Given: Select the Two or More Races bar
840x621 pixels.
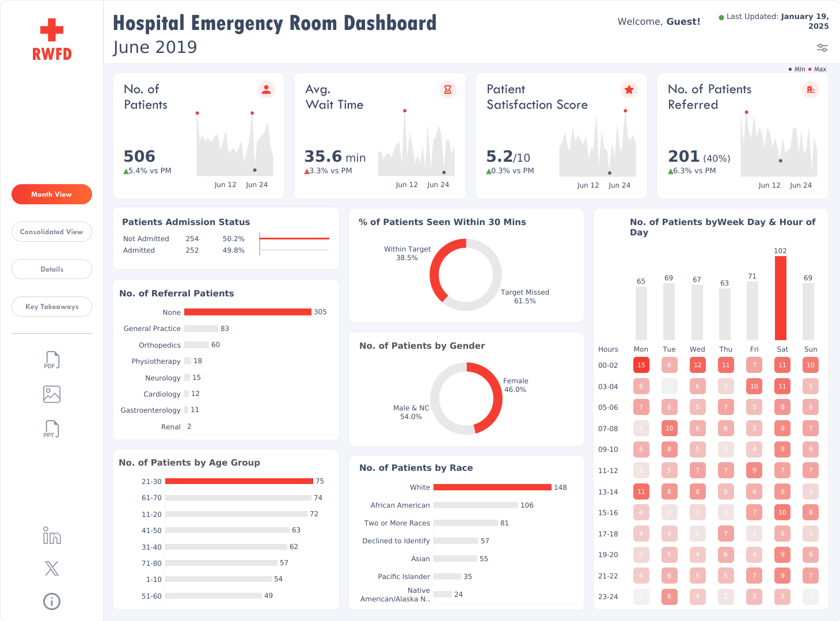Looking at the screenshot, I should pos(466,523).
